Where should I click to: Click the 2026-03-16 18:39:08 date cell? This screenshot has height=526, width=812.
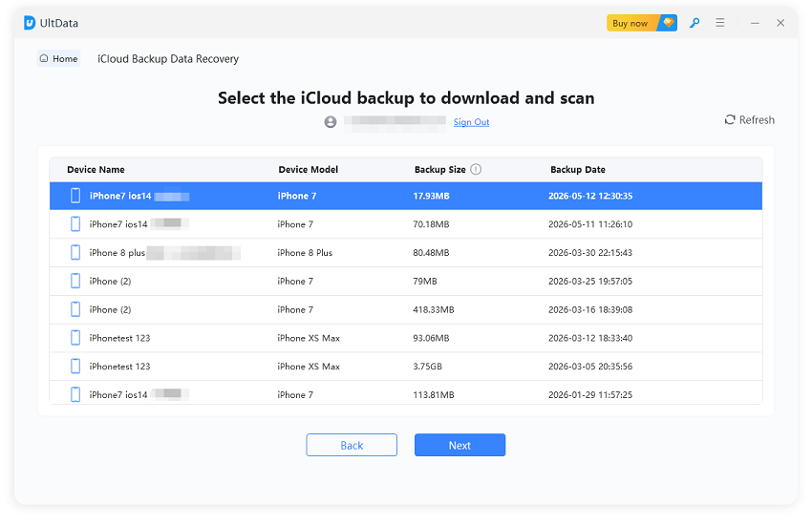(590, 309)
